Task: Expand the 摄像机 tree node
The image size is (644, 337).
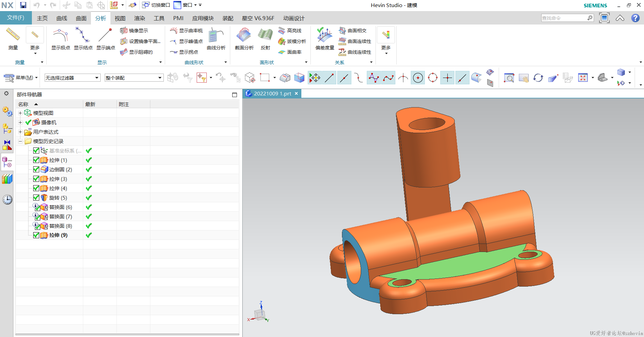Action: [20, 122]
